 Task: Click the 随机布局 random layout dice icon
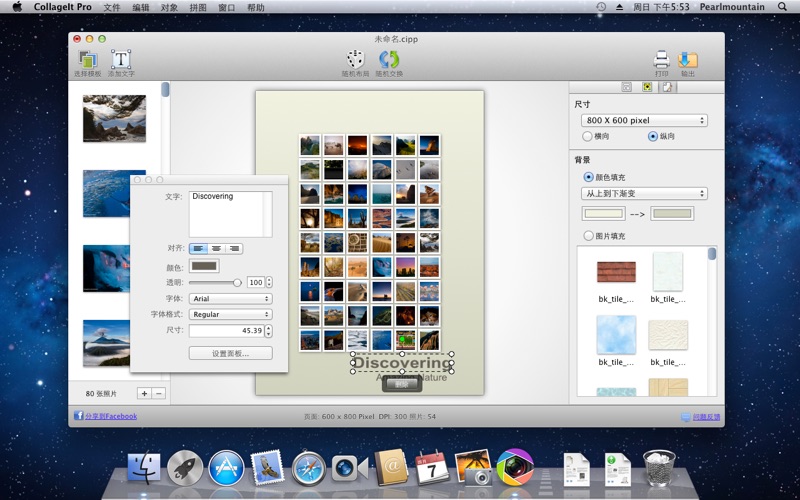pos(355,60)
